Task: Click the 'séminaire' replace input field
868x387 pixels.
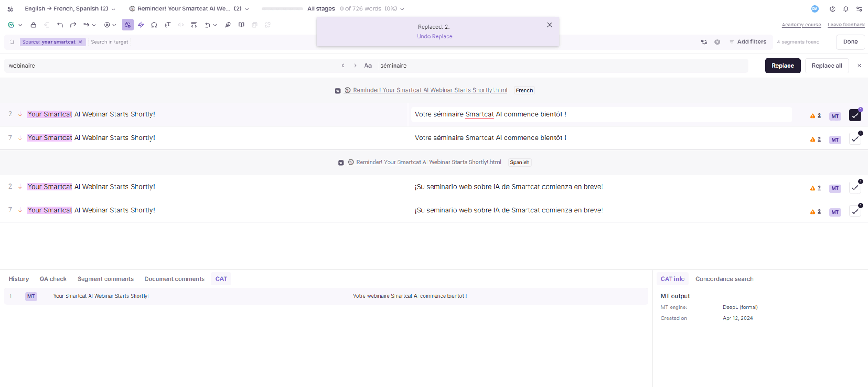Action: 563,66
